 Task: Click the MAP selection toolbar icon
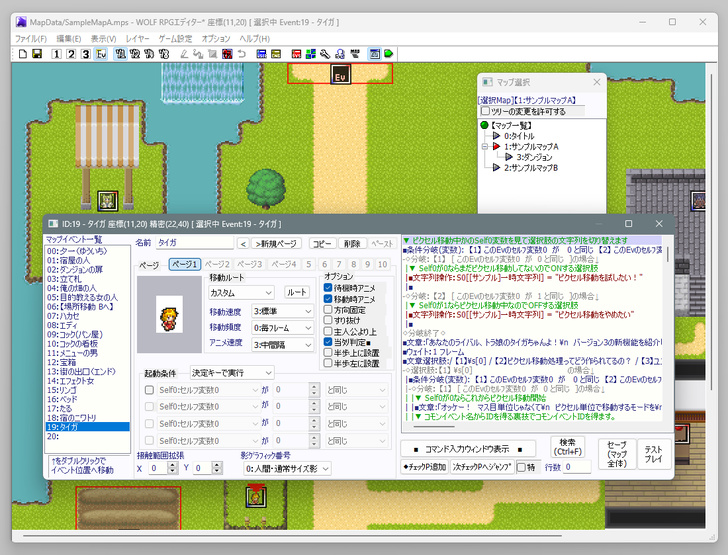pos(355,54)
